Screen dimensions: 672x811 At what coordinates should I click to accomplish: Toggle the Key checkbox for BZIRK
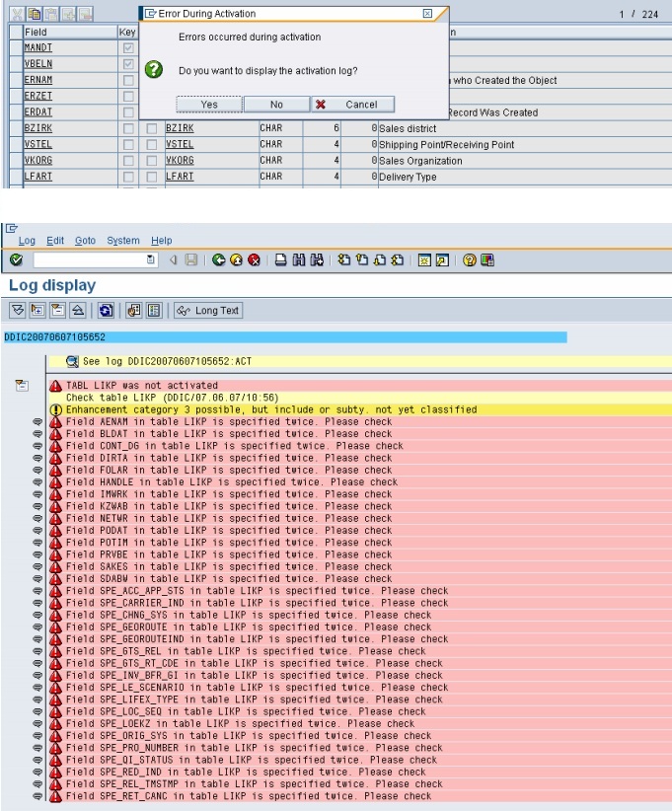[x=128, y=128]
